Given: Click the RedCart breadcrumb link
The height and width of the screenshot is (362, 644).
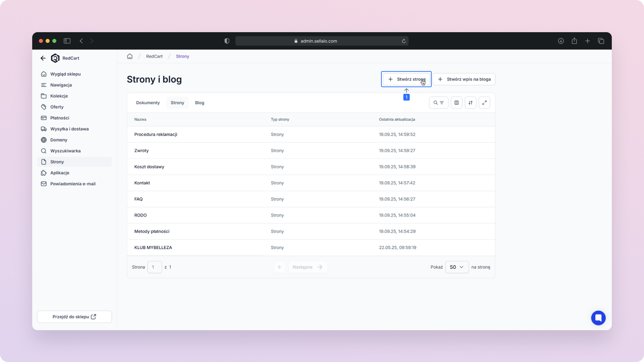Looking at the screenshot, I should [x=154, y=56].
